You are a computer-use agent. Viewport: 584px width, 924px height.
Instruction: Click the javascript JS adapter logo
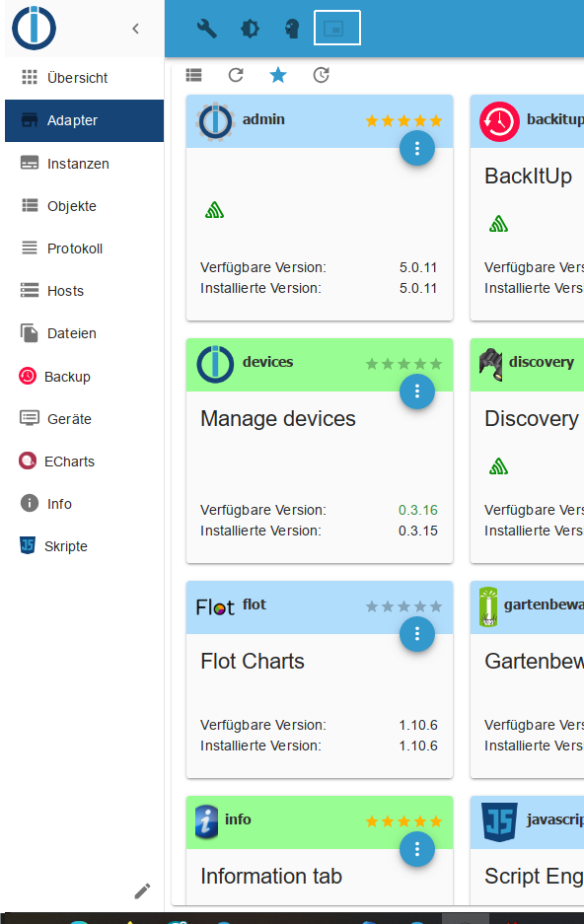click(x=500, y=822)
